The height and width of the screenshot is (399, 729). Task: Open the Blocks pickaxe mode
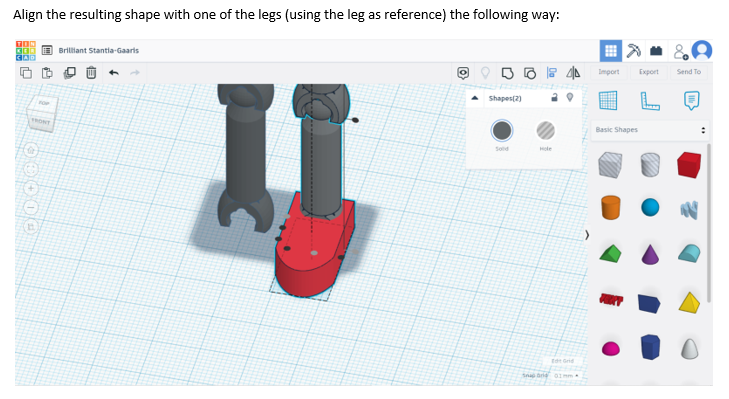click(x=633, y=51)
